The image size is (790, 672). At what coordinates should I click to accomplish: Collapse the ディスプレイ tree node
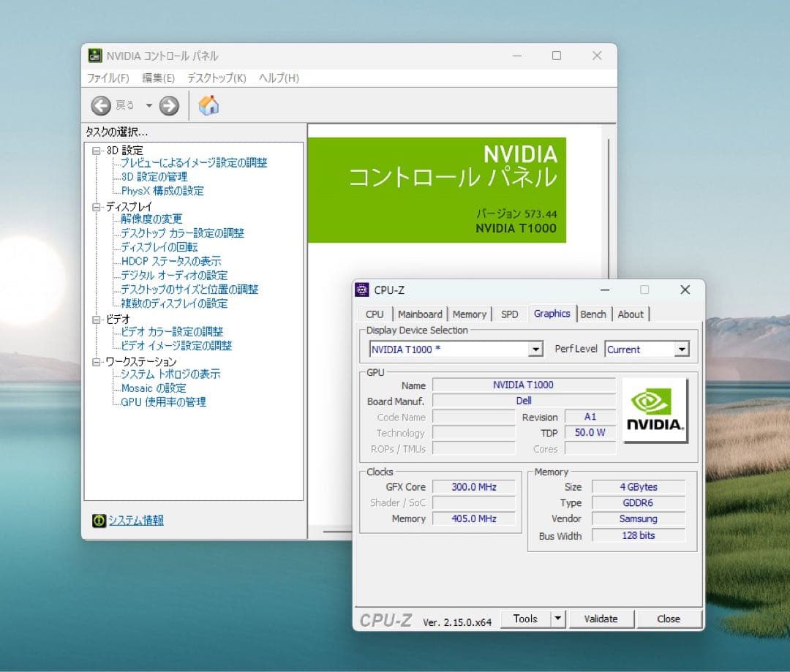click(x=97, y=207)
